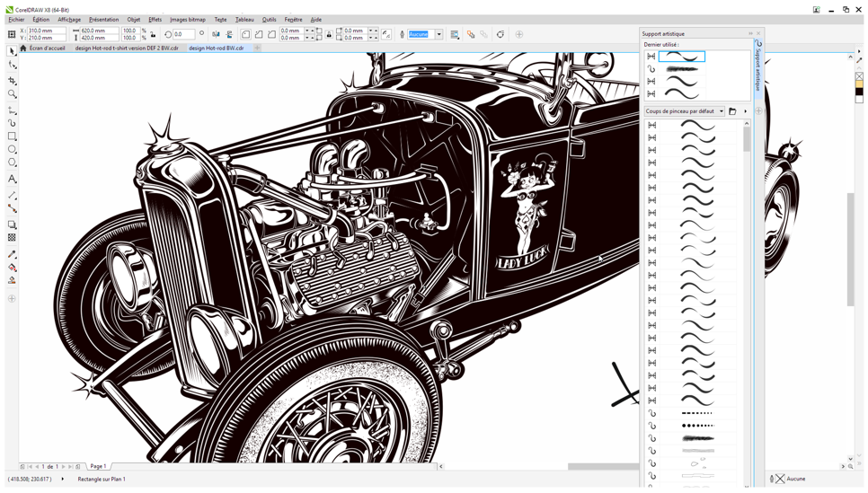868x493 pixels.
Task: Select the Ellipse tool
Action: [13, 149]
